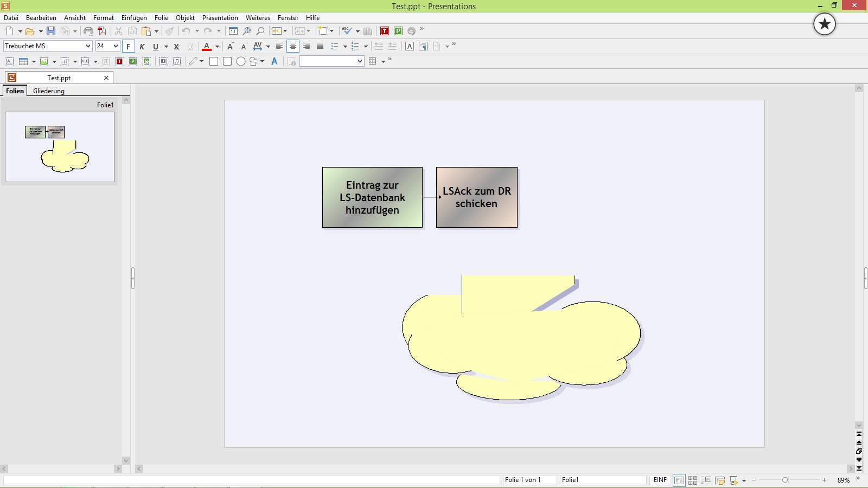Expand the AutoShapes dropdown arrow
The width and height of the screenshot is (868, 488).
point(263,62)
